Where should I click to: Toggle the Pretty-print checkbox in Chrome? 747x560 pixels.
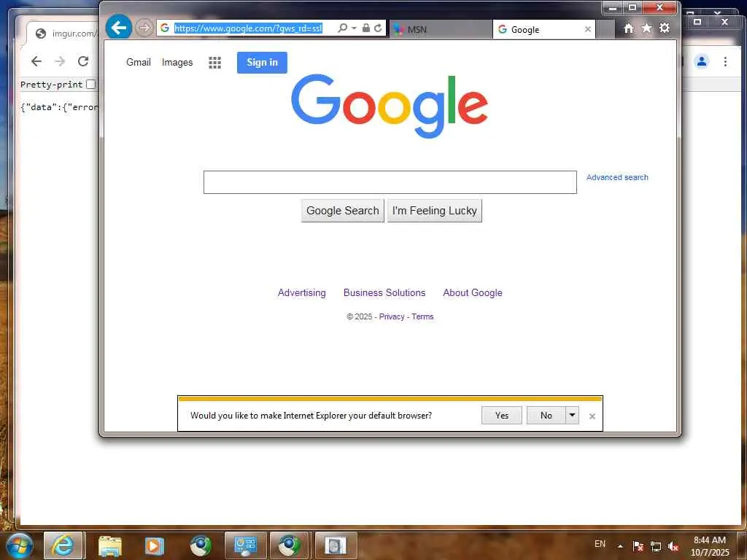coord(90,85)
